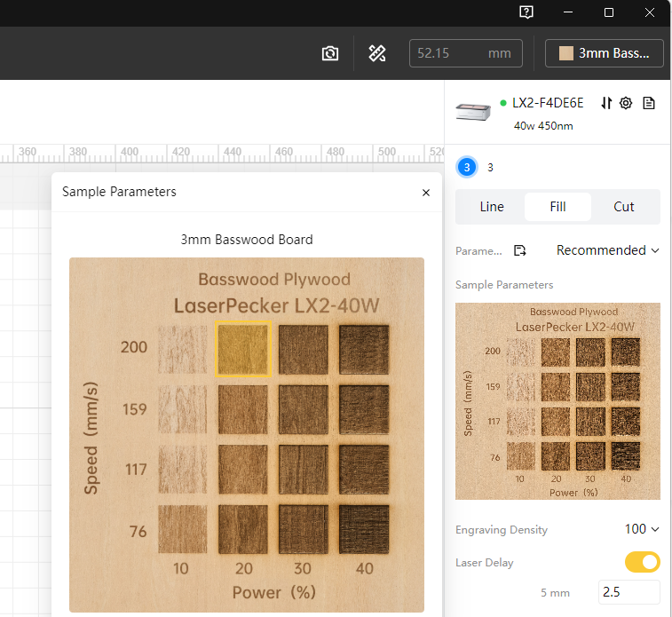Screen dimensions: 672x617
Task: Click the document log icon beside gear
Action: [649, 103]
